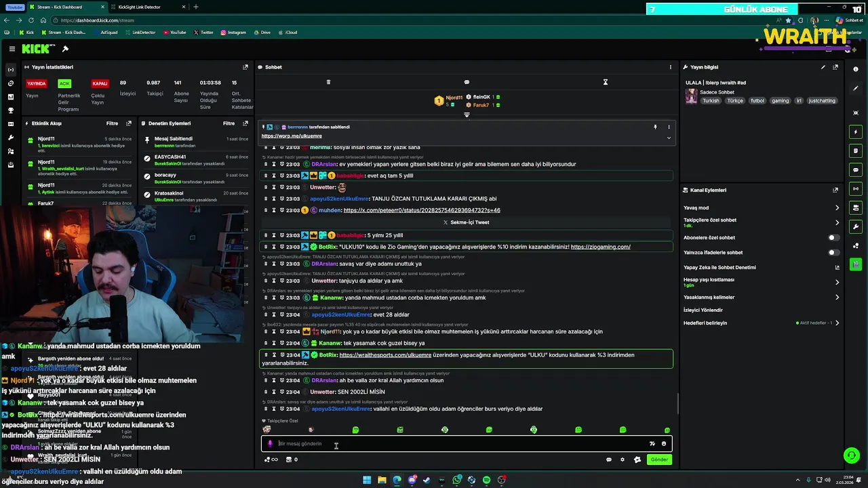Click the translate icon in message box
868x488 pixels.
652,444
